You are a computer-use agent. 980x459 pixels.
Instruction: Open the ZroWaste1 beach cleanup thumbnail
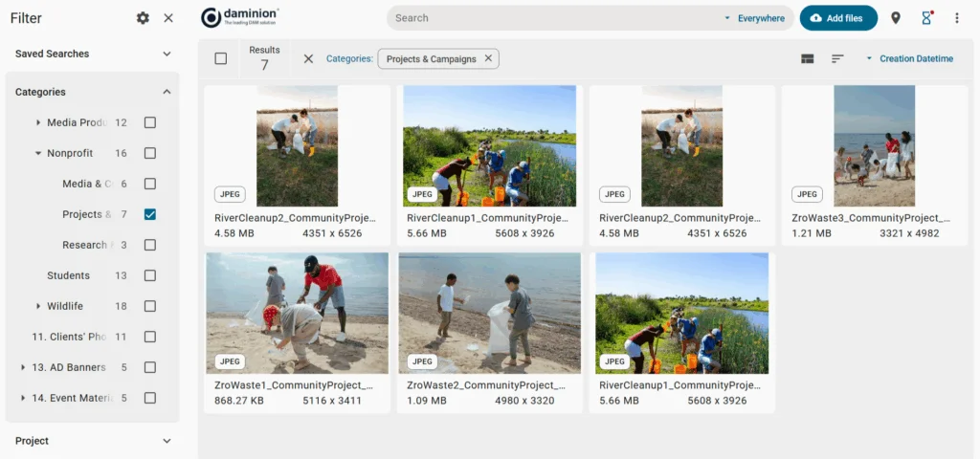click(x=298, y=313)
